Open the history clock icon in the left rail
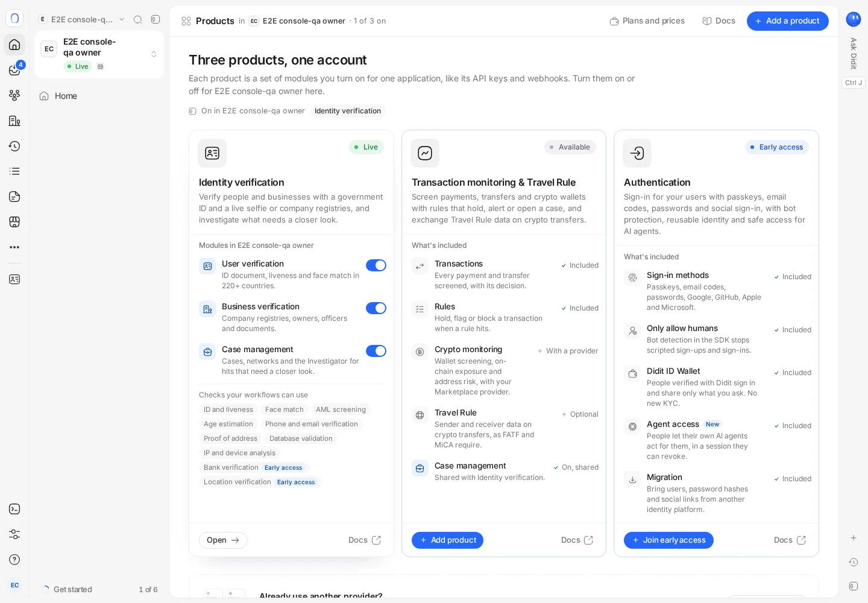The image size is (868, 603). pos(14,146)
